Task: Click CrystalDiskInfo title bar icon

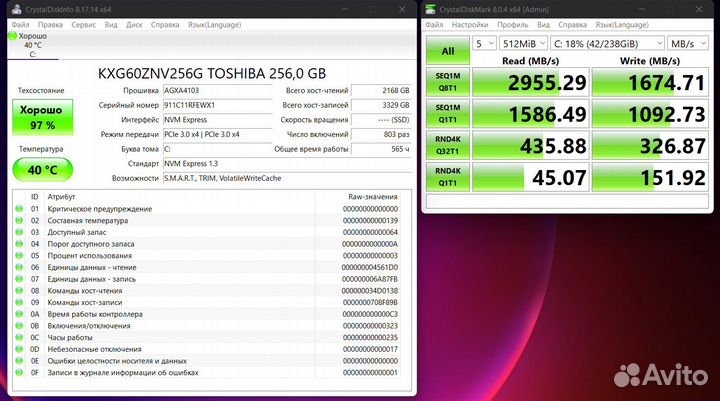Action: click(x=17, y=9)
